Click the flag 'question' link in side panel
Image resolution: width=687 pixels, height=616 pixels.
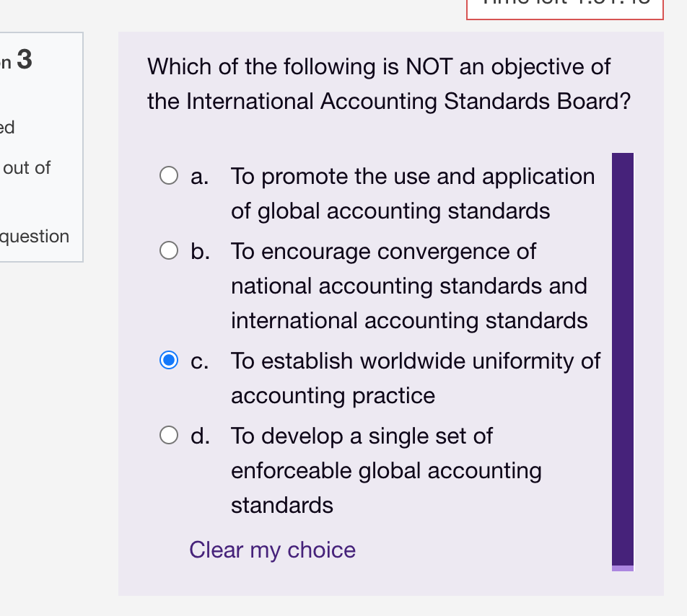[35, 237]
